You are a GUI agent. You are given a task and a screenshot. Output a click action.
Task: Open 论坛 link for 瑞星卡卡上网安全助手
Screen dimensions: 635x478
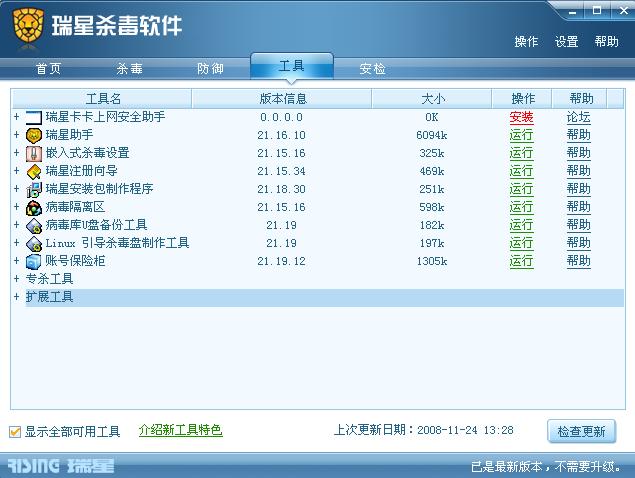click(x=578, y=117)
